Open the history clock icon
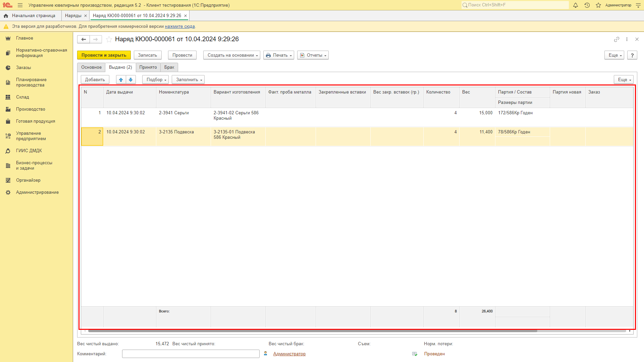Image resolution: width=644 pixels, height=362 pixels. [587, 5]
